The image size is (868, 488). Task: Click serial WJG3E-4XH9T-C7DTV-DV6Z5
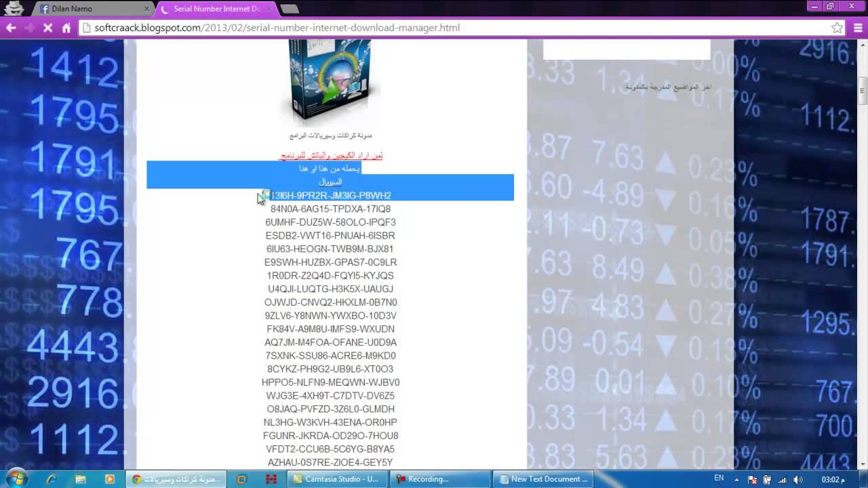330,395
